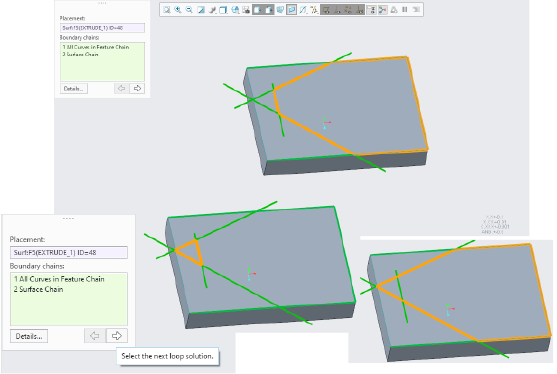Open the View Manager icon
The image size is (557, 374).
coord(246,10)
